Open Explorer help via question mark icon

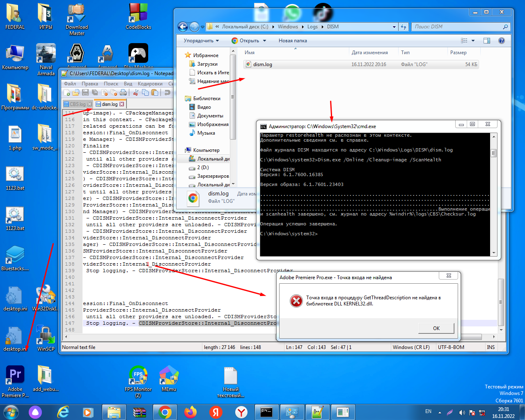coord(501,41)
